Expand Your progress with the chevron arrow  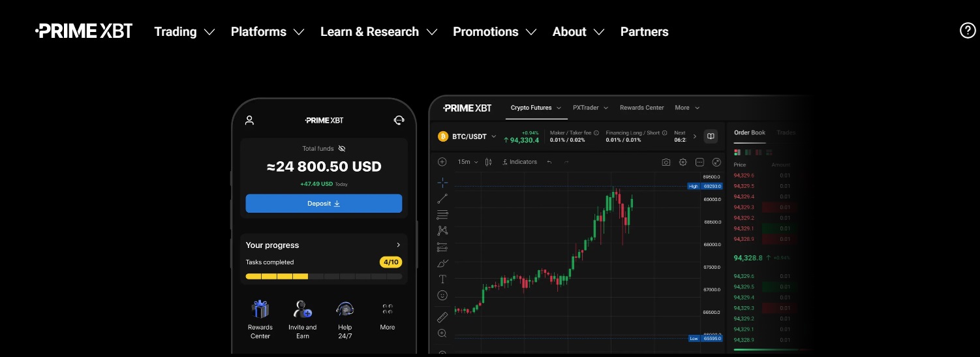click(x=398, y=245)
